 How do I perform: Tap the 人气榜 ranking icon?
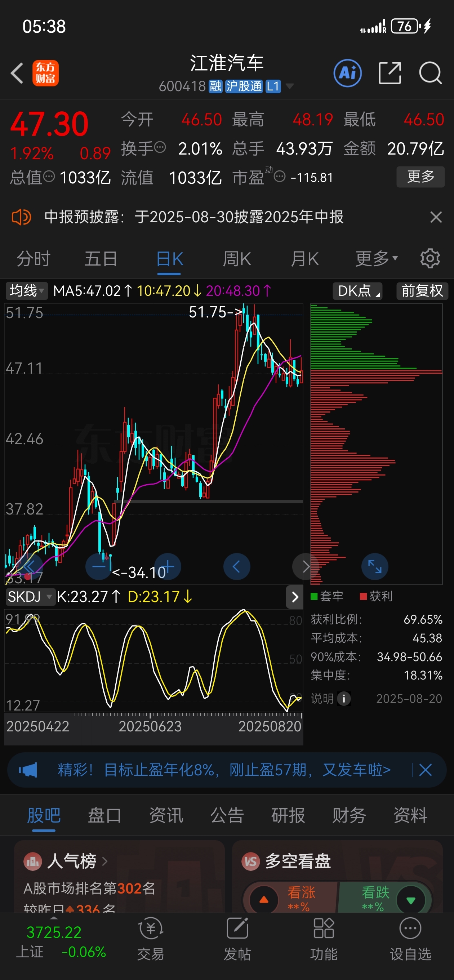32,861
